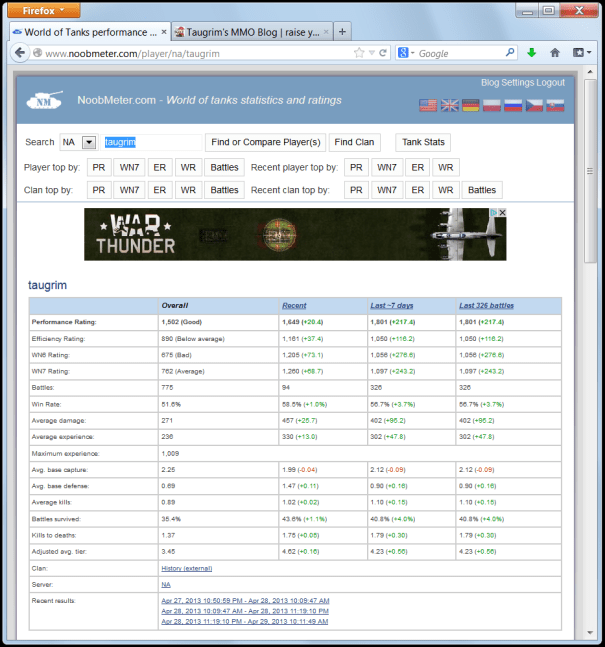Viewport: 605px width, 647px height.
Task: Reload the page with refresh icon
Action: point(383,53)
